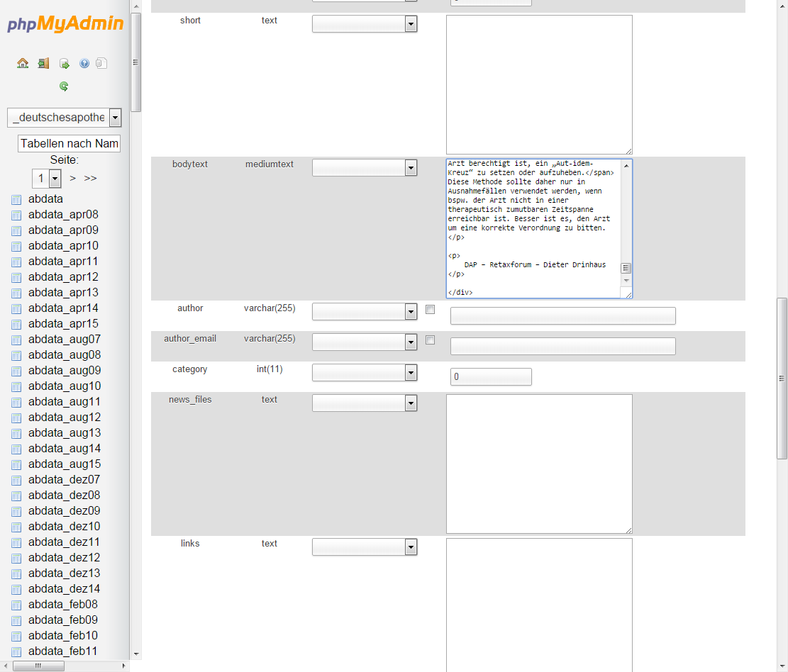The image size is (788, 672).
Task: Toggle the NULL checkbox for author
Action: coord(430,310)
